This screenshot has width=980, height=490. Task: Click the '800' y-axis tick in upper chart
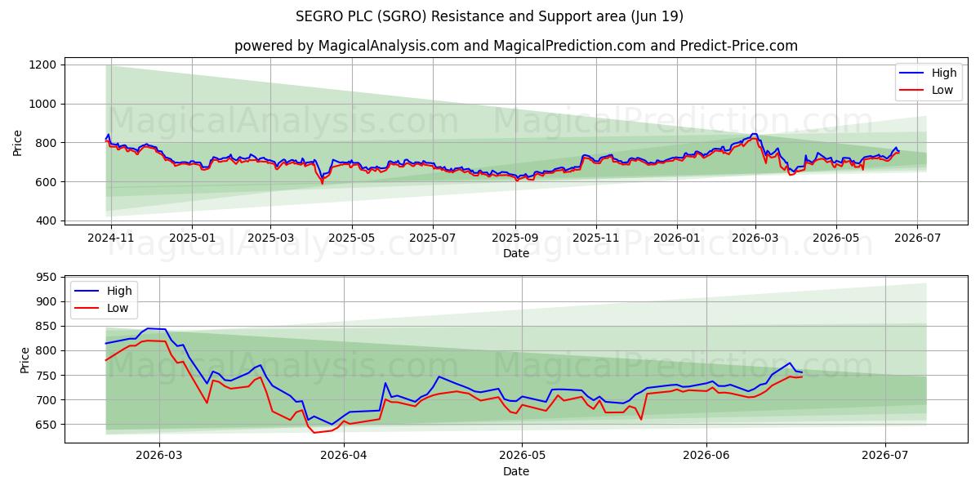(x=46, y=143)
